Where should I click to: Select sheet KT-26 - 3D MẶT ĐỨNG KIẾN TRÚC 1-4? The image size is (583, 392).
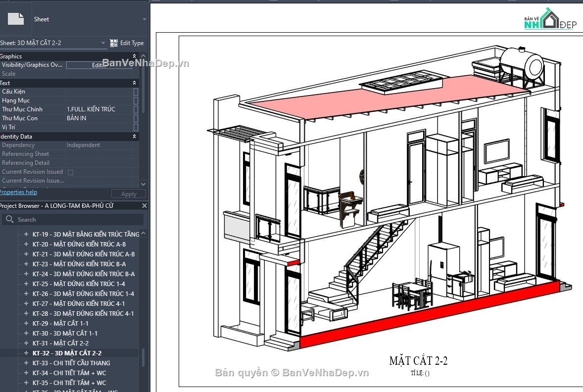point(83,294)
